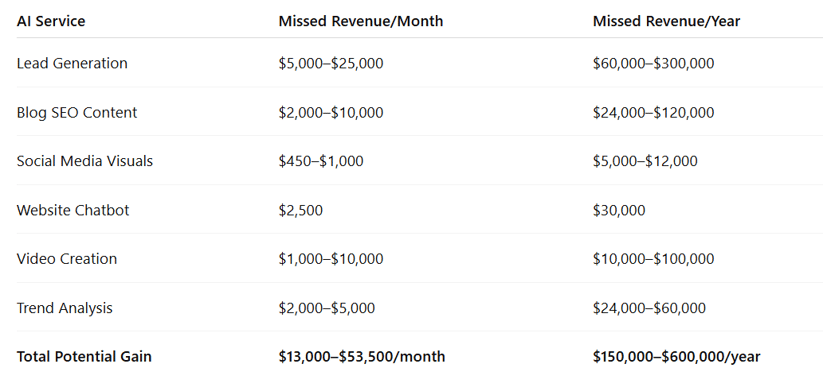Click the Missed Revenue/Year column header
This screenshot has height=388, width=823.
667,22
